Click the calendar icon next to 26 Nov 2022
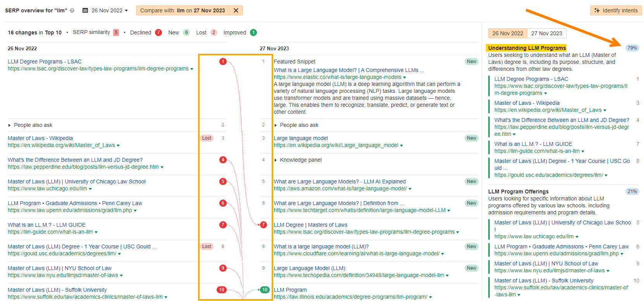 pyautogui.click(x=85, y=10)
